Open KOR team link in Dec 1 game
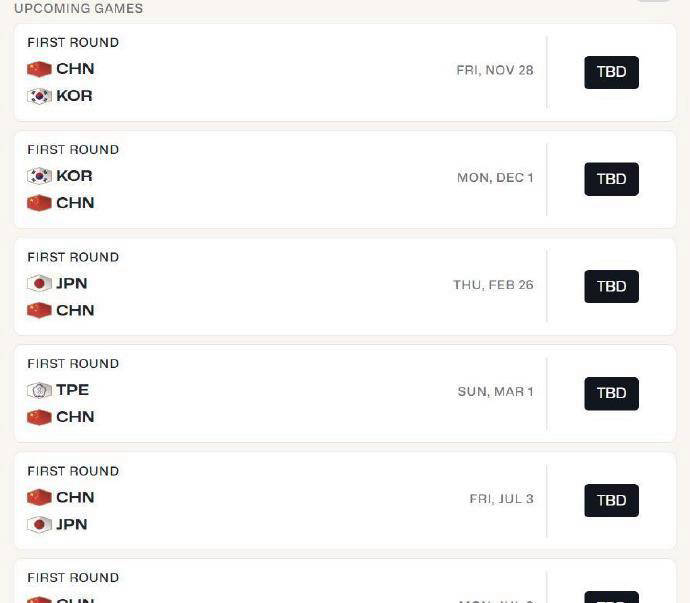 tap(74, 176)
